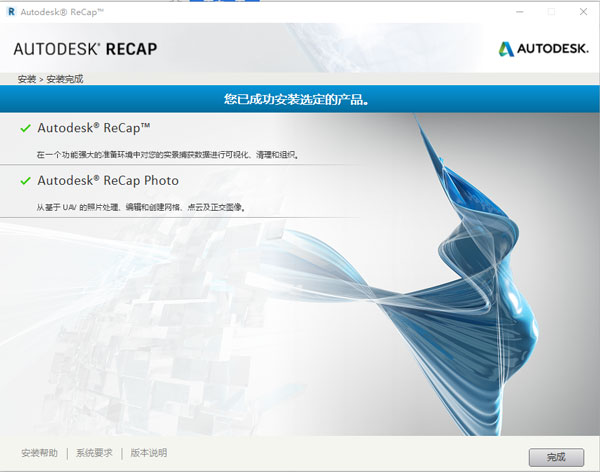Click the 安装完成 breadcrumb item
The width and height of the screenshot is (600, 472).
point(64,78)
